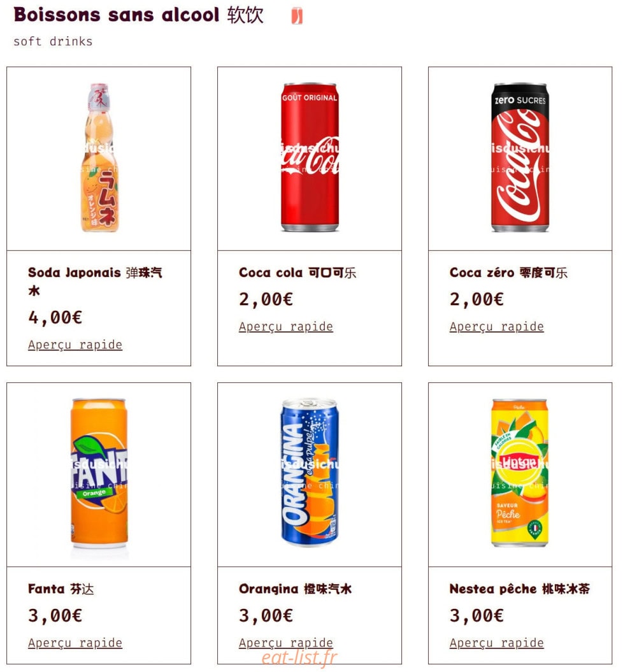Viewport: 630px width, 672px height.
Task: Open the Soda Japonais ramune bottle image
Action: (x=99, y=158)
